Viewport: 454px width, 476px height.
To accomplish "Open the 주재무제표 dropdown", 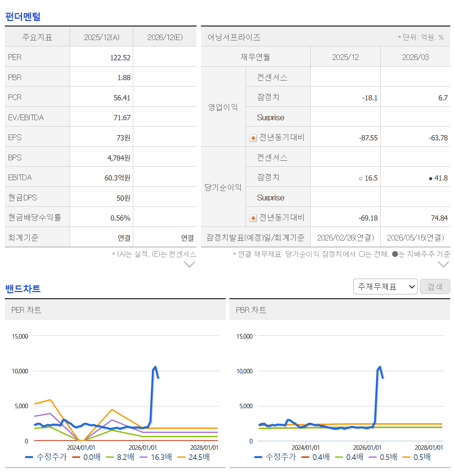I will tap(386, 287).
